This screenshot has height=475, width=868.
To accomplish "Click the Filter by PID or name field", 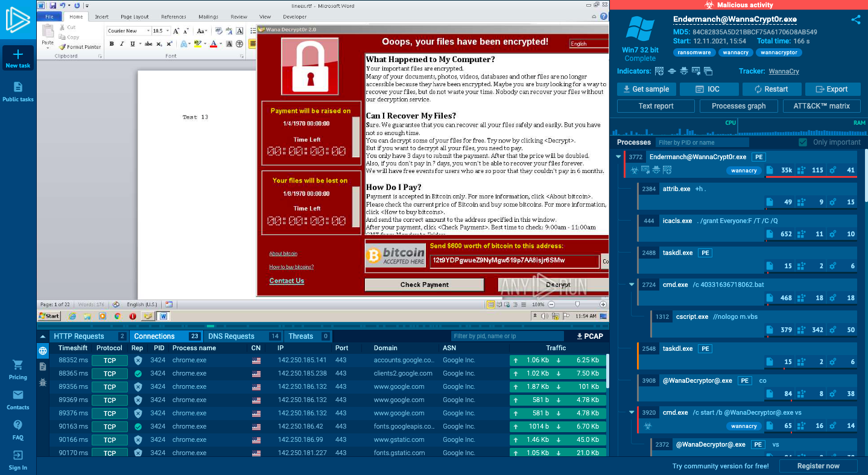I will pyautogui.click(x=703, y=142).
